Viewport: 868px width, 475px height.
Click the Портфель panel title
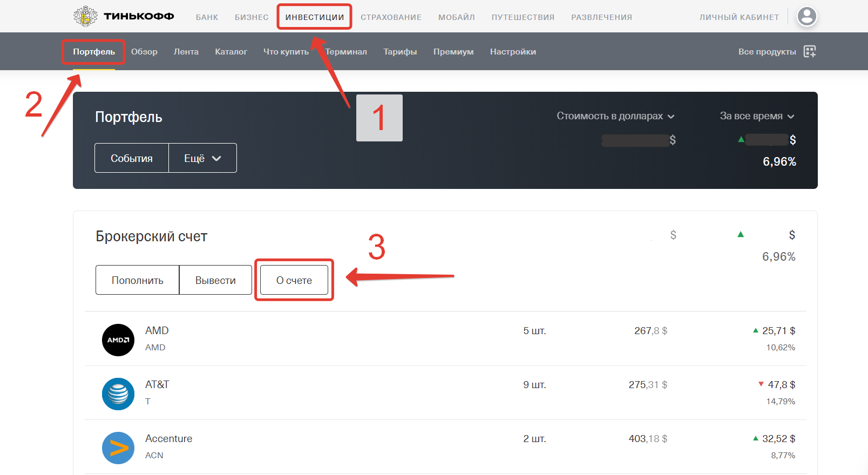coord(128,118)
